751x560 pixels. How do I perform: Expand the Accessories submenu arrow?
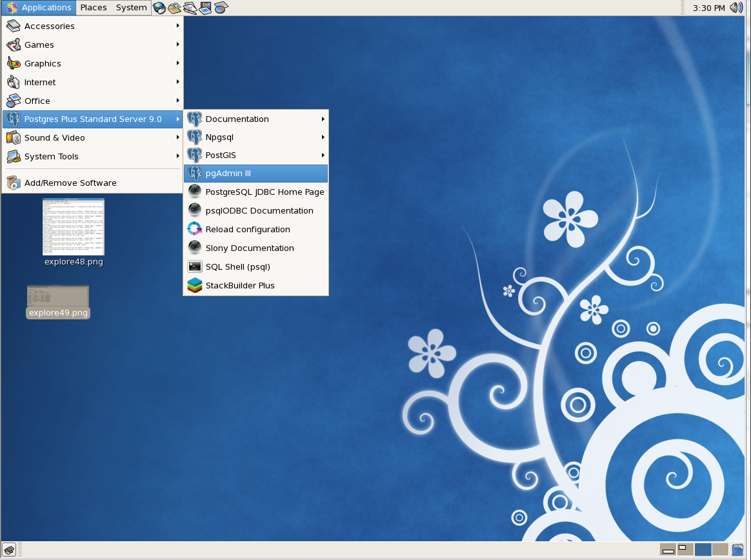177,26
